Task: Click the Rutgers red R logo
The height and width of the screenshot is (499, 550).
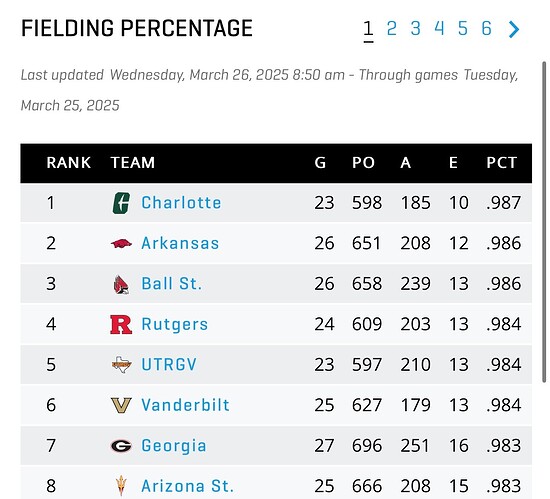Action: [121, 324]
